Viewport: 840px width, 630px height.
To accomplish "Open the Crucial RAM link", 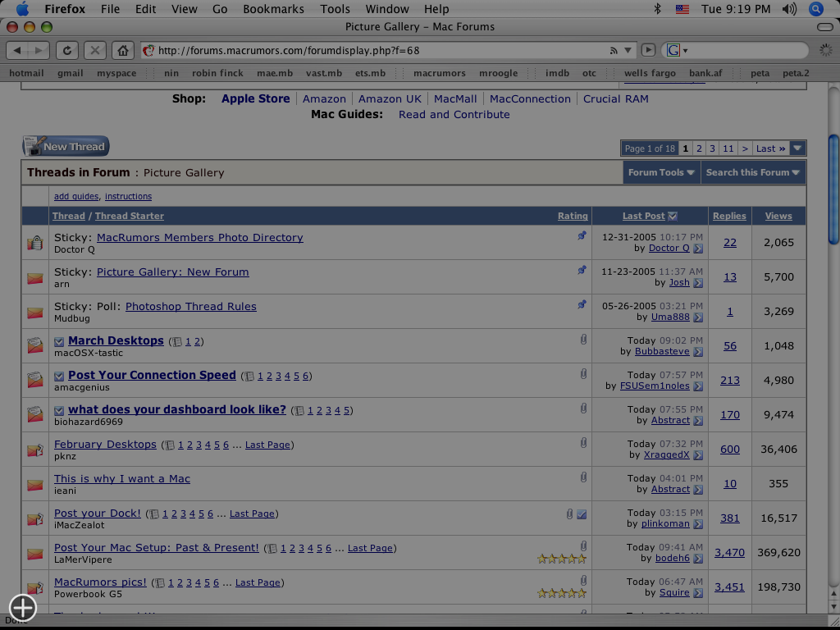I will [615, 98].
